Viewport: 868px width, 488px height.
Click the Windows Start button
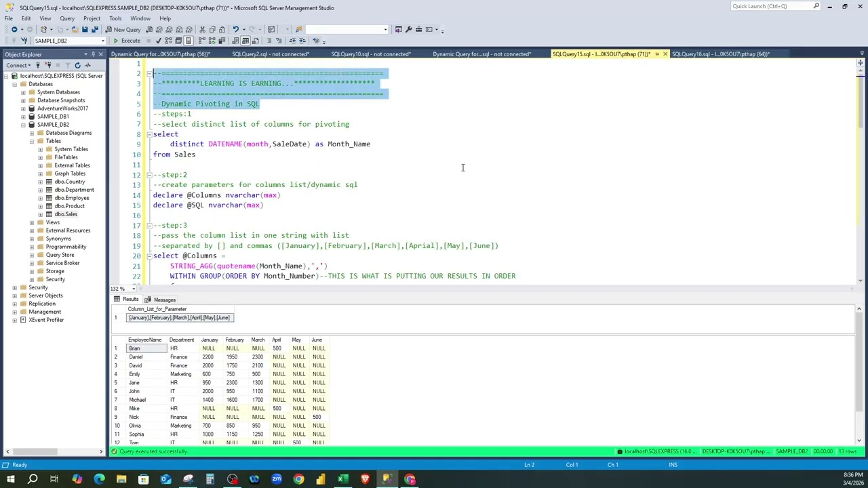coord(10,479)
